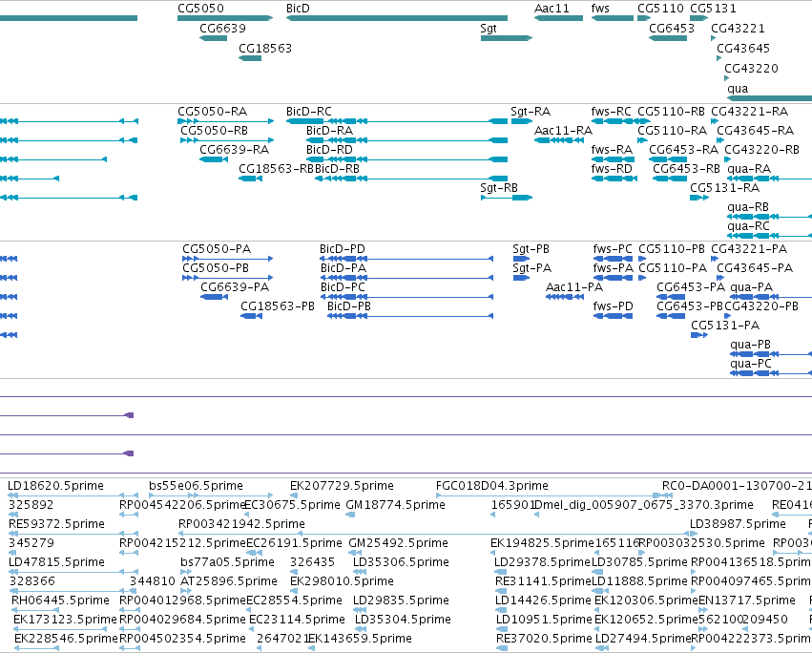Click the bs55e06.5prime EST label

point(196,486)
